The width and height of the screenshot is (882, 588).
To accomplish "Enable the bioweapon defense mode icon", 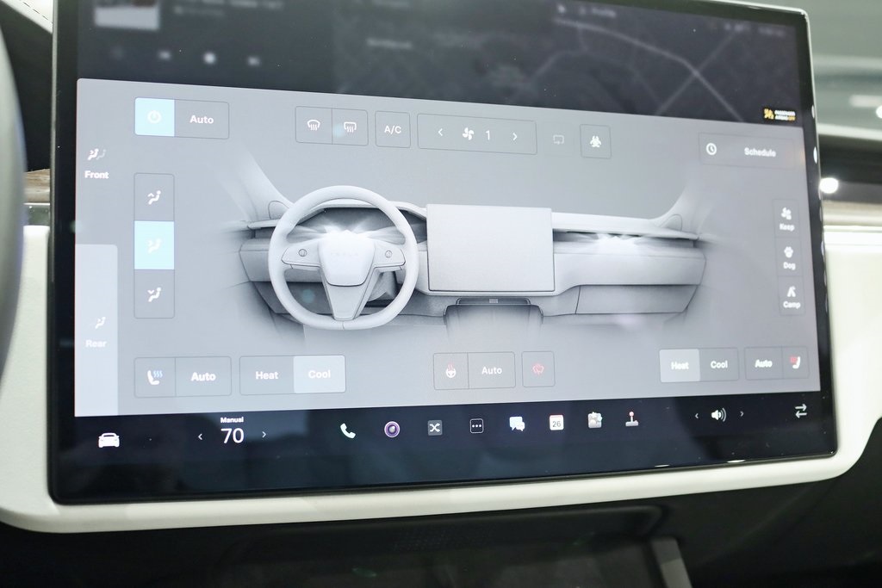I will click(x=595, y=141).
